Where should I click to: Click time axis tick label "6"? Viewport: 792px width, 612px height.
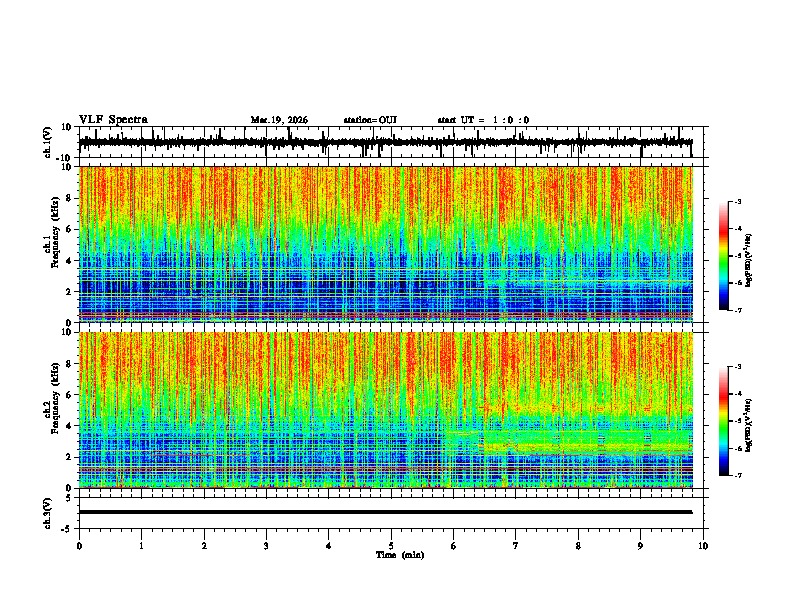pyautogui.click(x=454, y=546)
